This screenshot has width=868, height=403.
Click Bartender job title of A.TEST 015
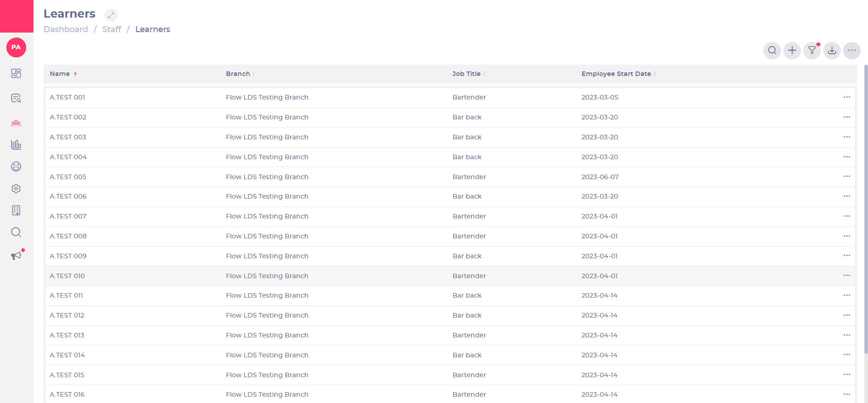pos(469,375)
